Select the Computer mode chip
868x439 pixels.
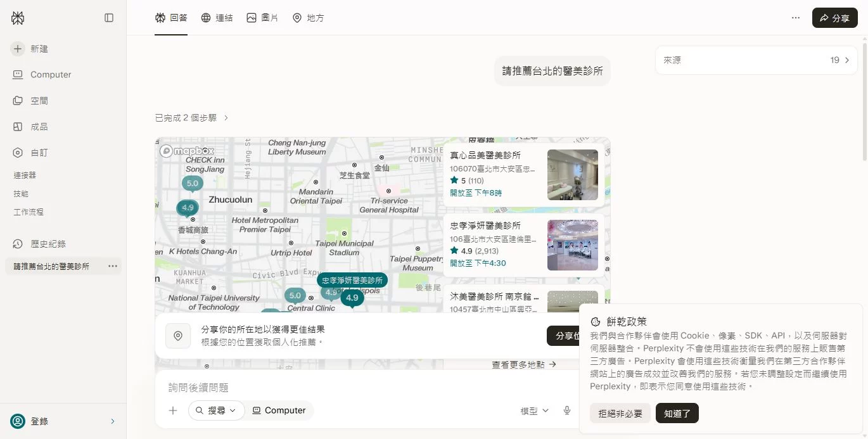point(279,410)
